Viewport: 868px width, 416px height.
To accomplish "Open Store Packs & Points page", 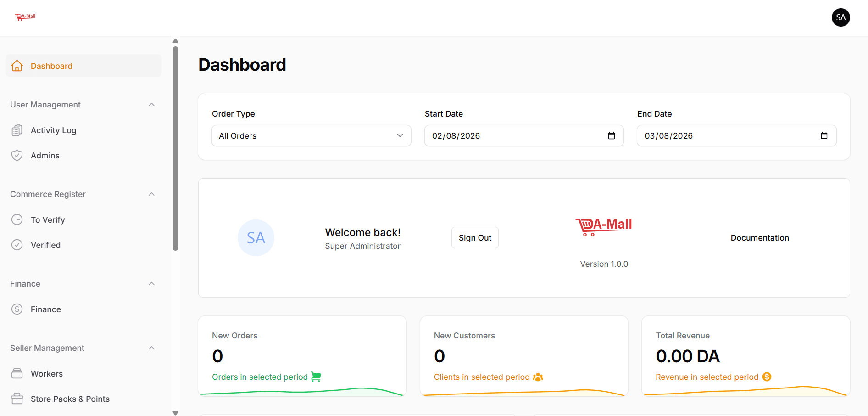I will click(83, 399).
